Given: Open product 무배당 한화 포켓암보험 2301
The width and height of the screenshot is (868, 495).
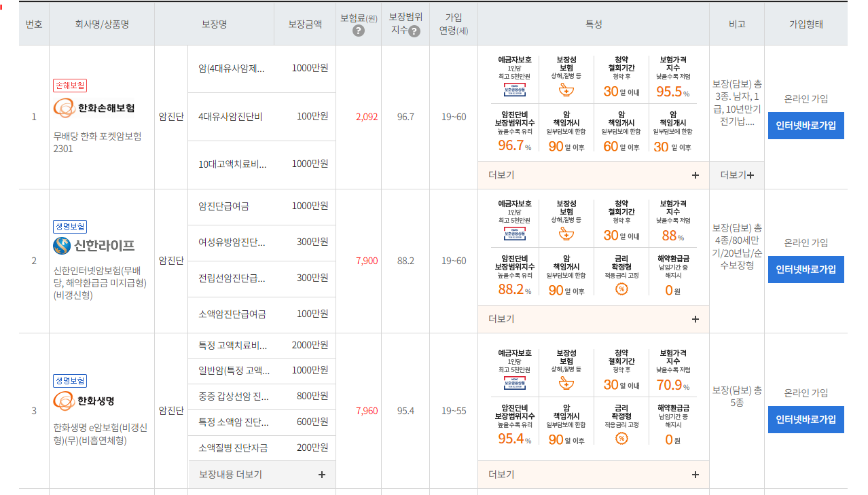Looking at the screenshot, I should click(97, 143).
